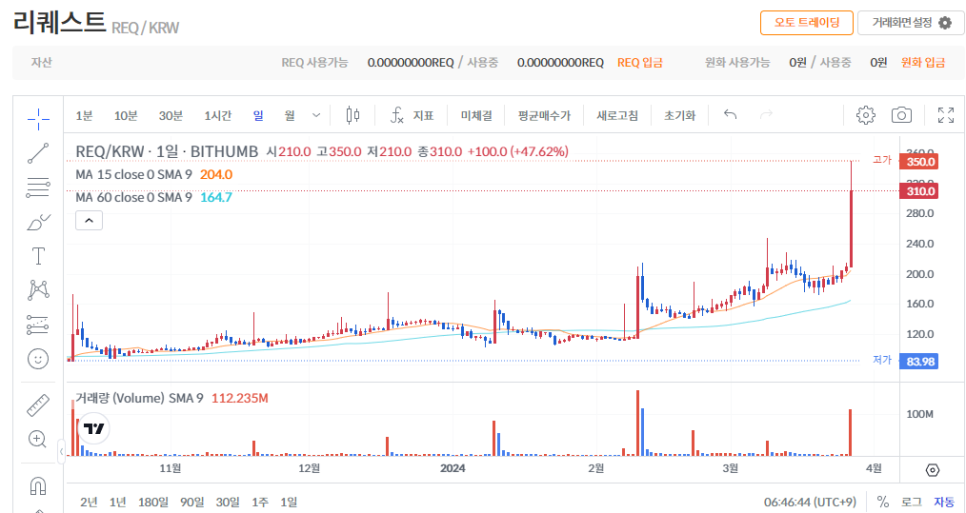Click the 거래량 (Volume) SMA 9 legend

coord(139,398)
